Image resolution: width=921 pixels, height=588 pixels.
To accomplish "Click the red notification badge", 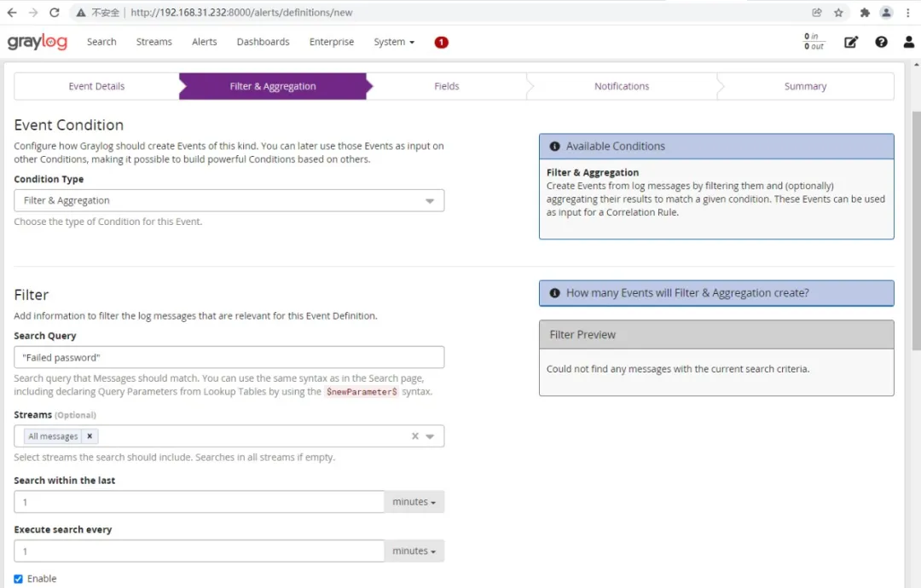I will click(441, 43).
